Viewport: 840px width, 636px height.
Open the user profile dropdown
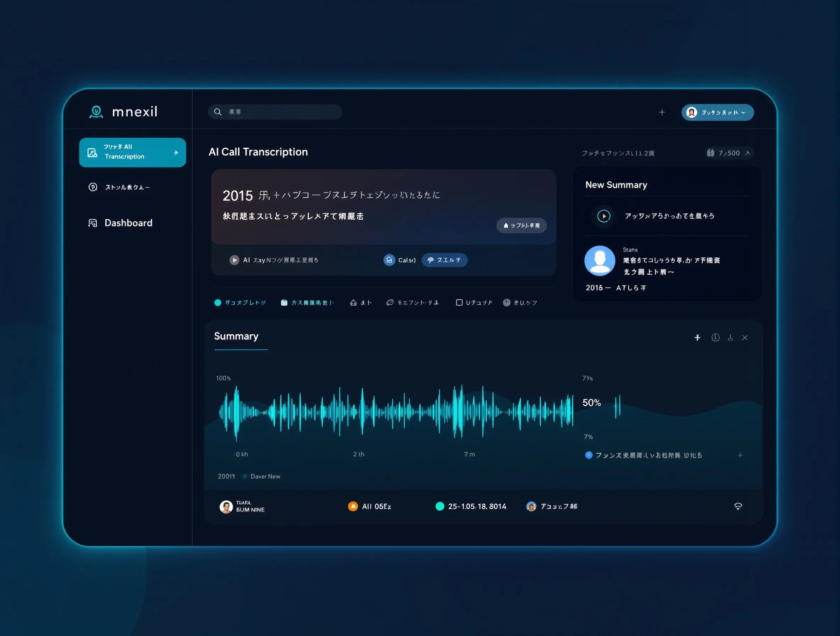pyautogui.click(x=717, y=113)
